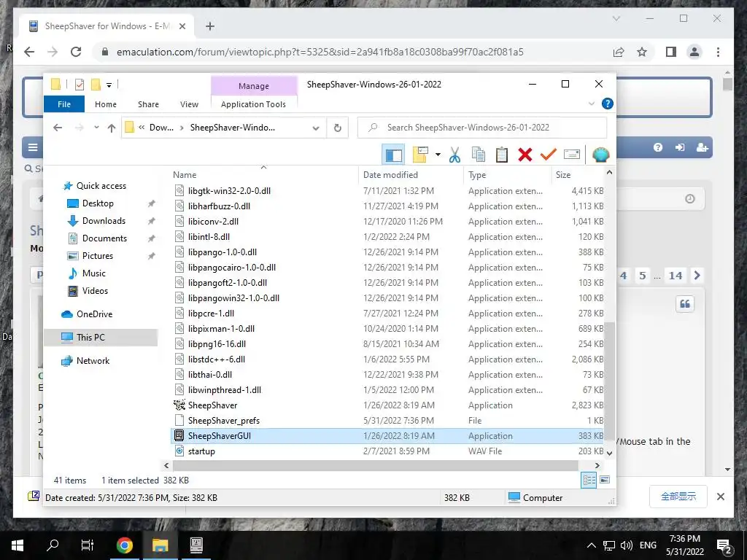Click the envelope E-mail toolbar icon
The image size is (747, 560).
(572, 155)
